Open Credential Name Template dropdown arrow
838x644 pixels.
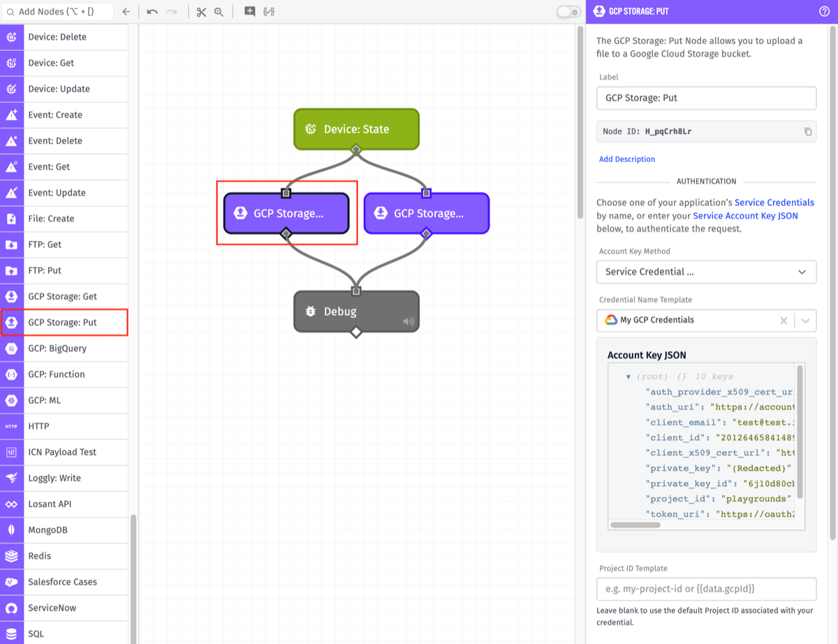805,320
